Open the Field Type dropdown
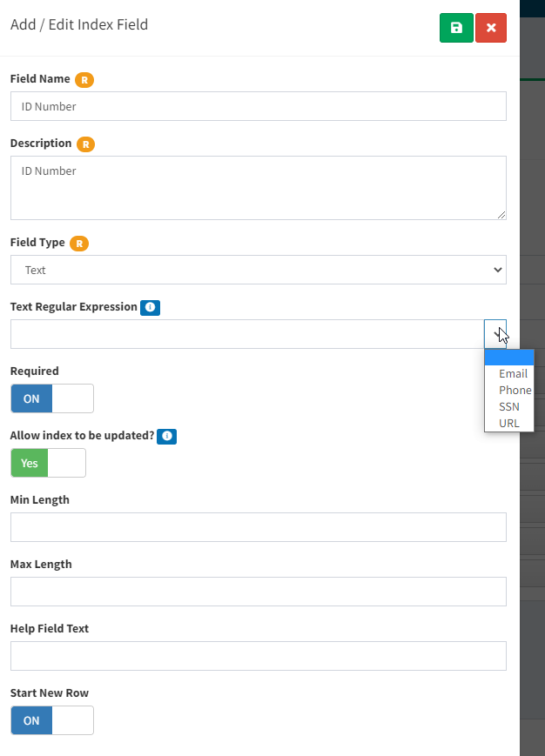 259,270
